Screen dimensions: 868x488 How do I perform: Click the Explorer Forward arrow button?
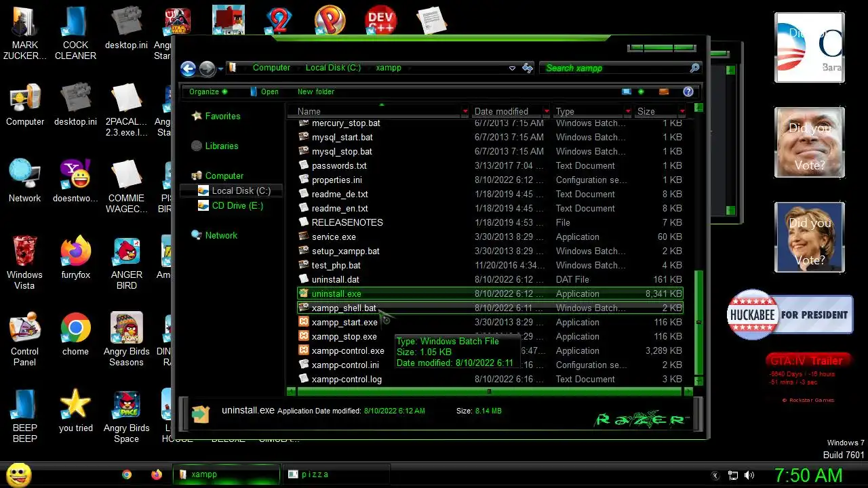click(x=207, y=68)
